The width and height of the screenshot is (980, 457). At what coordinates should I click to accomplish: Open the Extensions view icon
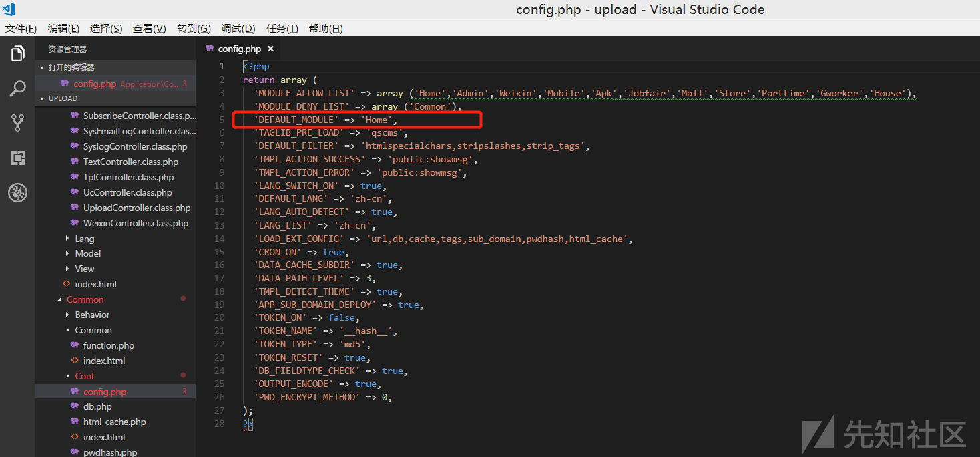pos(17,158)
